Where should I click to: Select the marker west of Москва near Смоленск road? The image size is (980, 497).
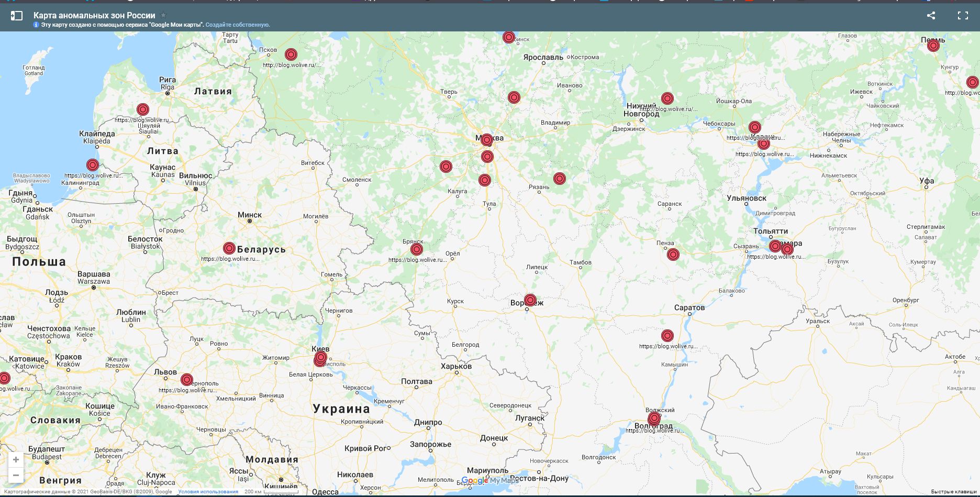pos(446,167)
